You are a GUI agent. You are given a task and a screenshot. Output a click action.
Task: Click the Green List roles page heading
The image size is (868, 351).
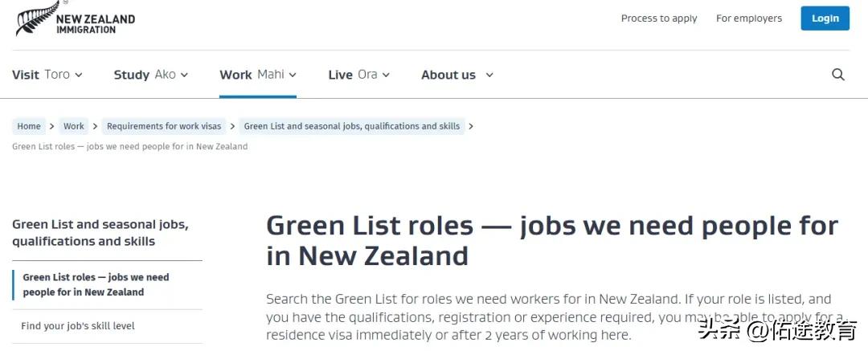[551, 240]
